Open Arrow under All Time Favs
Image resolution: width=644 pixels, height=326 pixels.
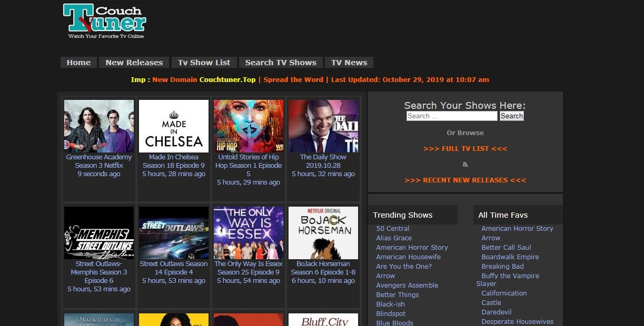click(491, 238)
